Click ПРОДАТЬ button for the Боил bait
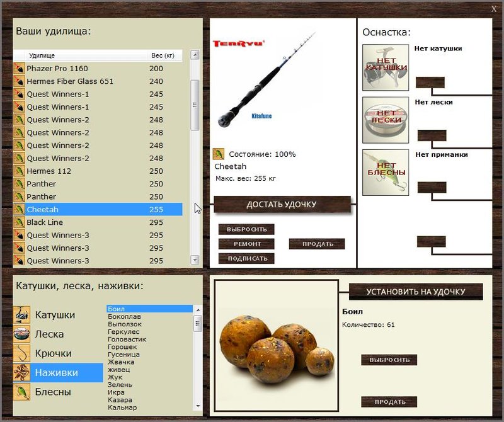This screenshot has width=504, height=422. pyautogui.click(x=389, y=402)
